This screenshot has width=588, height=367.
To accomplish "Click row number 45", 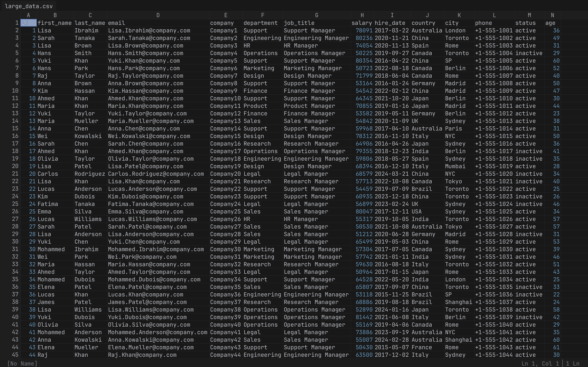I will click(x=15, y=355).
